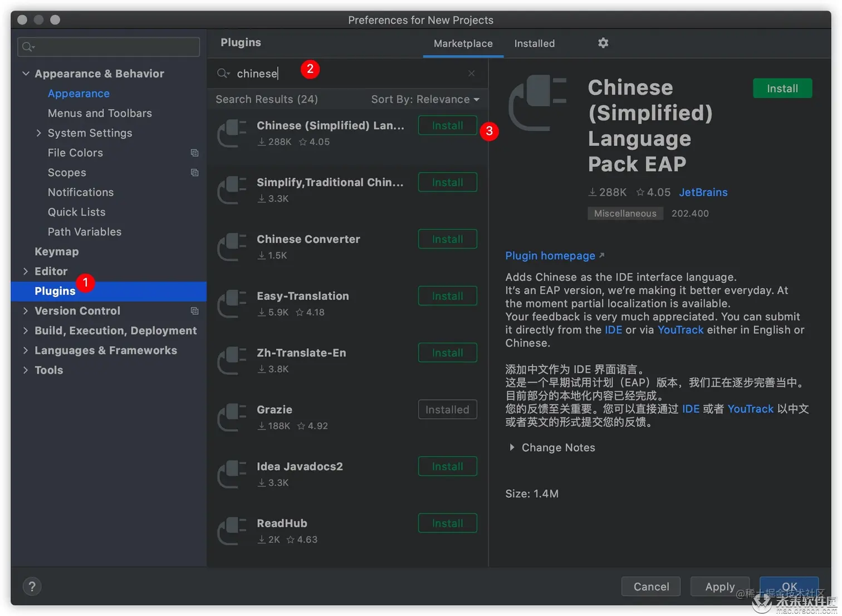The image size is (842, 616).
Task: Click the magnifier icon in settings search box
Action: (28, 47)
